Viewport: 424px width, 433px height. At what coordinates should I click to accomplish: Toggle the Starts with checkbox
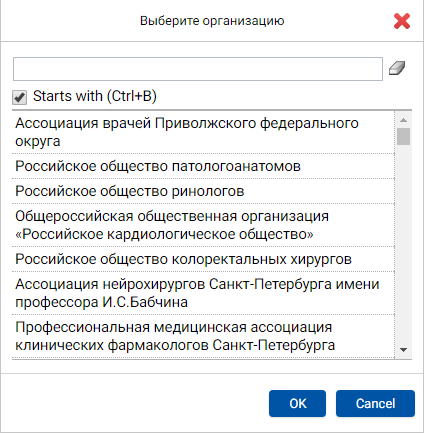(19, 97)
